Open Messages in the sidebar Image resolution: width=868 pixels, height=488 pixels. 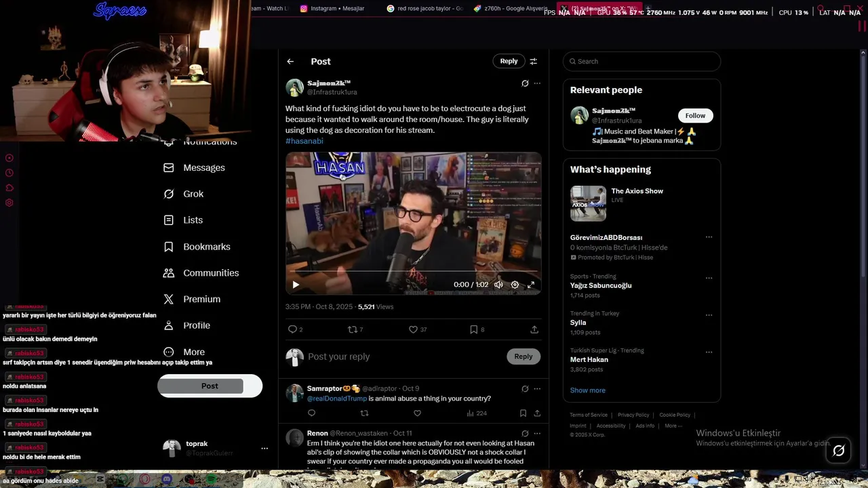[194, 167]
